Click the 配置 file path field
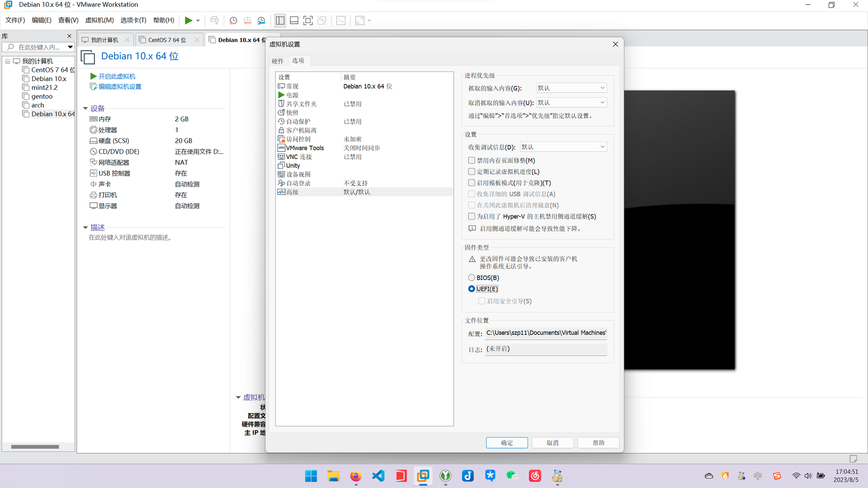868x488 pixels. click(x=546, y=333)
